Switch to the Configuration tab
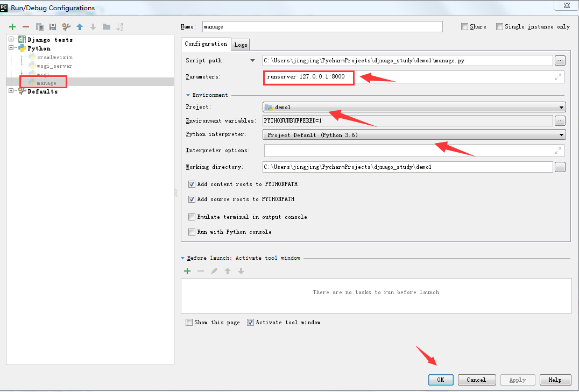 point(206,44)
